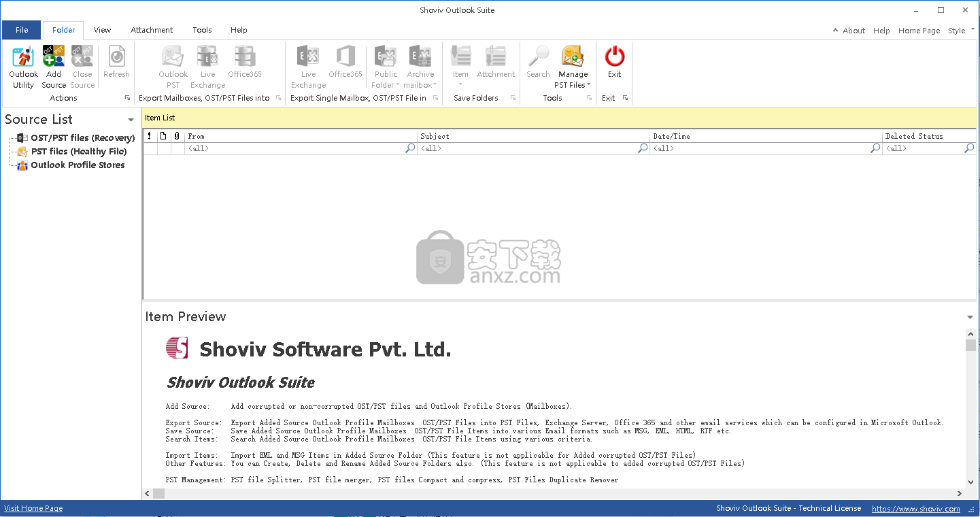The height and width of the screenshot is (517, 980).
Task: Click the Shoviv logo in the preview
Action: click(x=177, y=348)
